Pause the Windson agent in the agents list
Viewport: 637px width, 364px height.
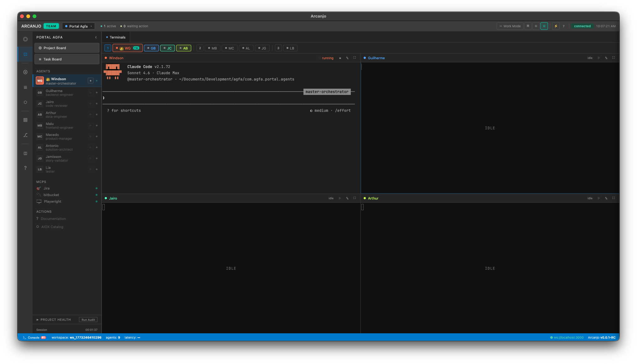point(91,81)
